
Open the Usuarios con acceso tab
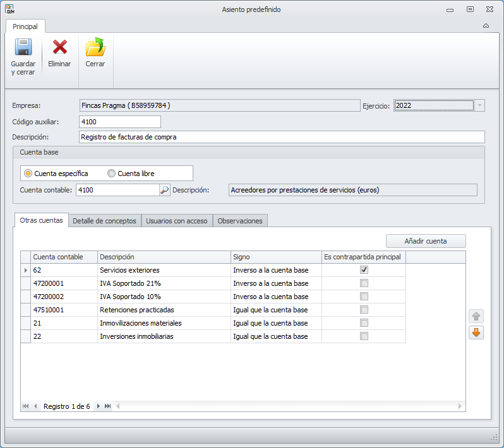click(x=177, y=221)
